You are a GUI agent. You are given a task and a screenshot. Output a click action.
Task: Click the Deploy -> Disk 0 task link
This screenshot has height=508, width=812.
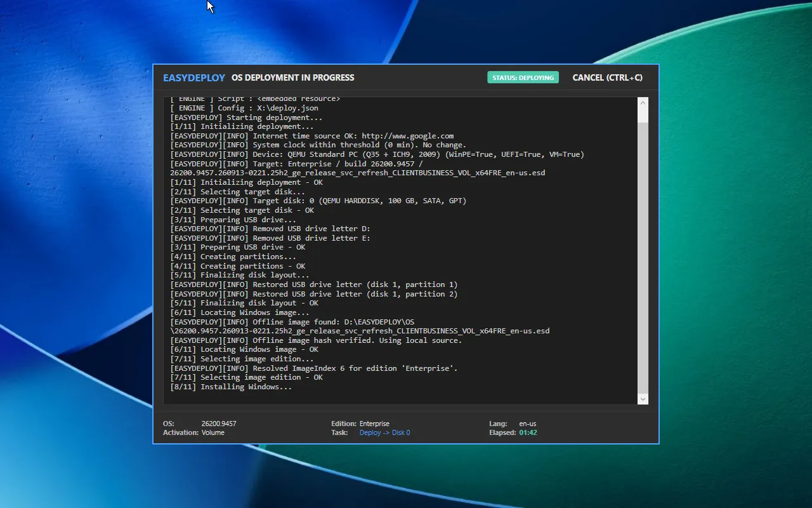[384, 432]
